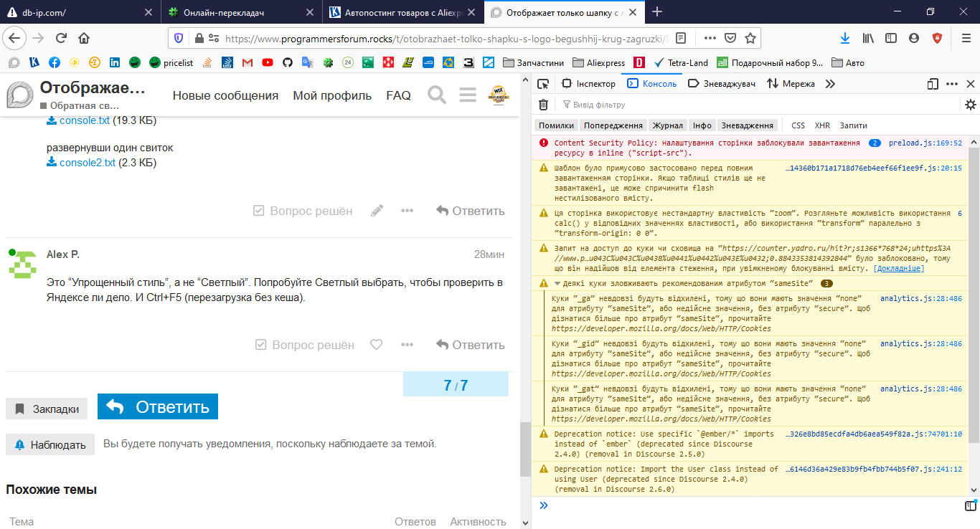This screenshot has height=529, width=980.
Task: Open the Авто bookmarks folder
Action: 848,63
